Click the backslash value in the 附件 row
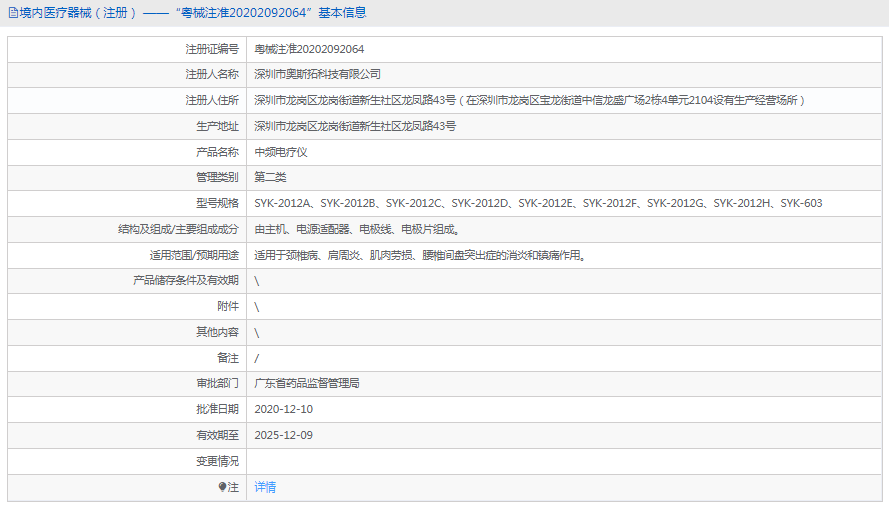This screenshot has width=889, height=510. click(x=257, y=307)
